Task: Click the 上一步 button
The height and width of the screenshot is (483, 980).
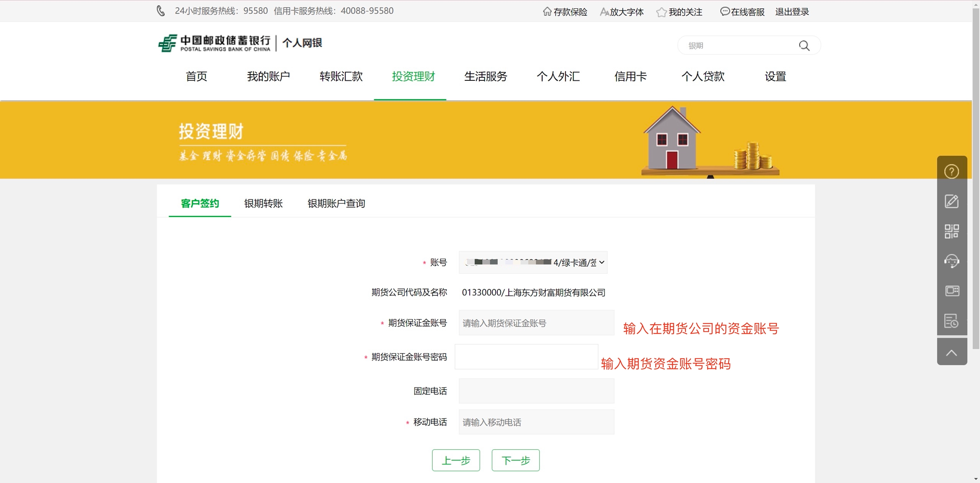Action: click(456, 460)
